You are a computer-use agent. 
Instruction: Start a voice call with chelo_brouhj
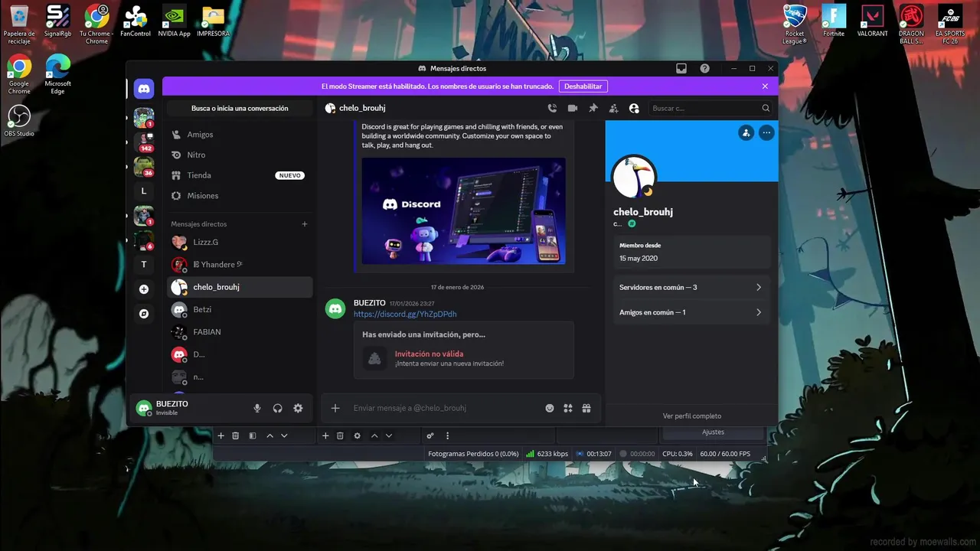coord(552,109)
